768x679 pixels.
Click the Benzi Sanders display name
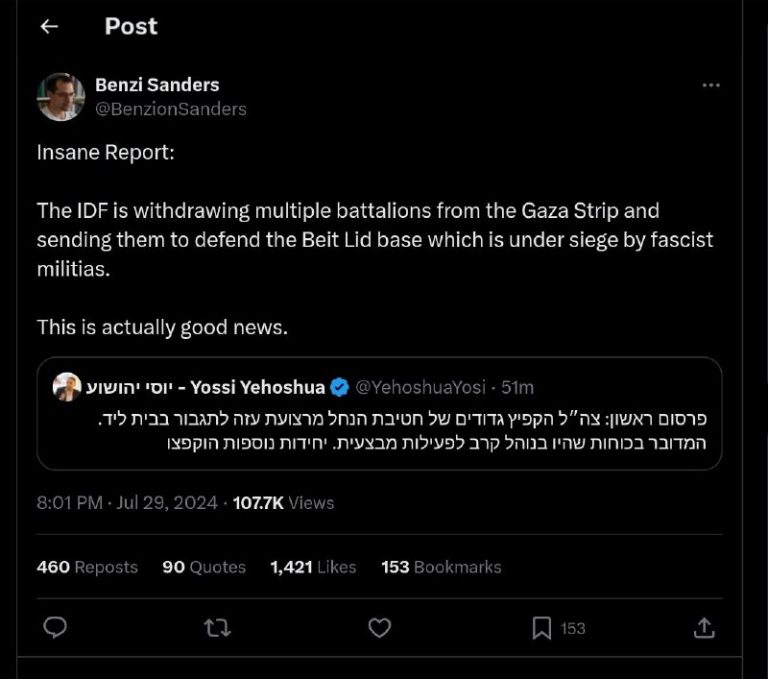[156, 85]
